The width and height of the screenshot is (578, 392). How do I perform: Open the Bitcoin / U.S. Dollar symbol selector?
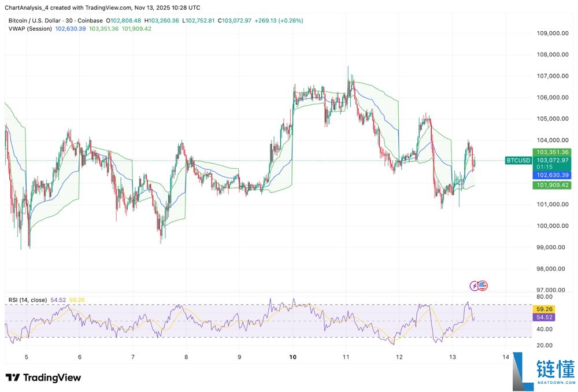[x=35, y=20]
